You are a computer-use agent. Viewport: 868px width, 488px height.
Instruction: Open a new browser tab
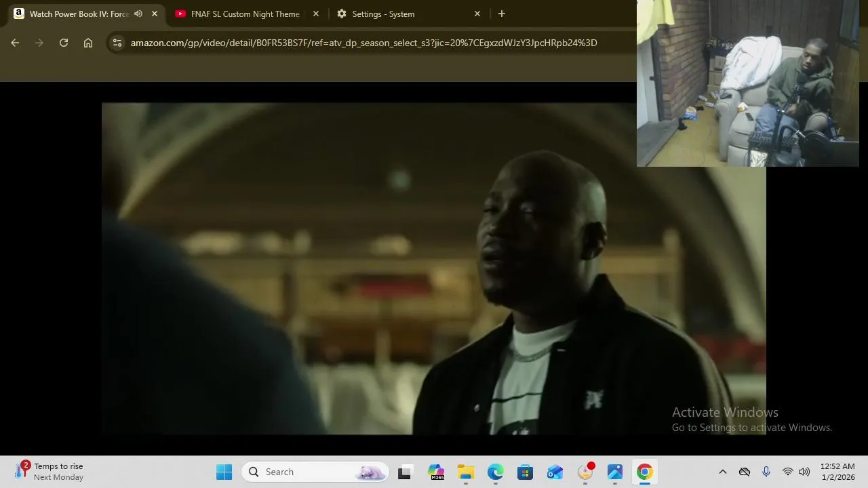coord(502,14)
